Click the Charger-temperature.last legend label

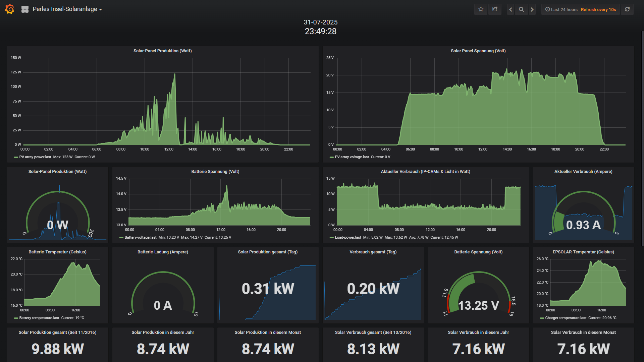coord(566,318)
